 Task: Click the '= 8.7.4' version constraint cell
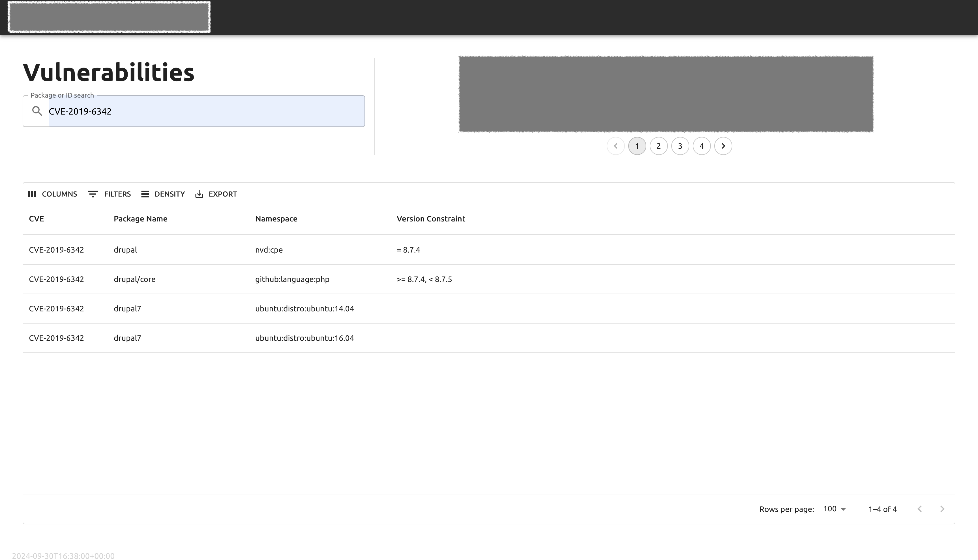click(408, 250)
